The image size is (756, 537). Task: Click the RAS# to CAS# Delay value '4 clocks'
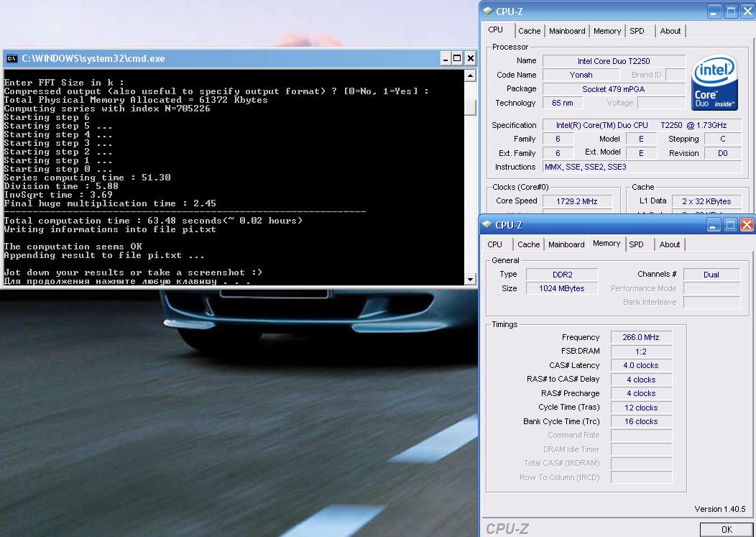pyautogui.click(x=641, y=380)
